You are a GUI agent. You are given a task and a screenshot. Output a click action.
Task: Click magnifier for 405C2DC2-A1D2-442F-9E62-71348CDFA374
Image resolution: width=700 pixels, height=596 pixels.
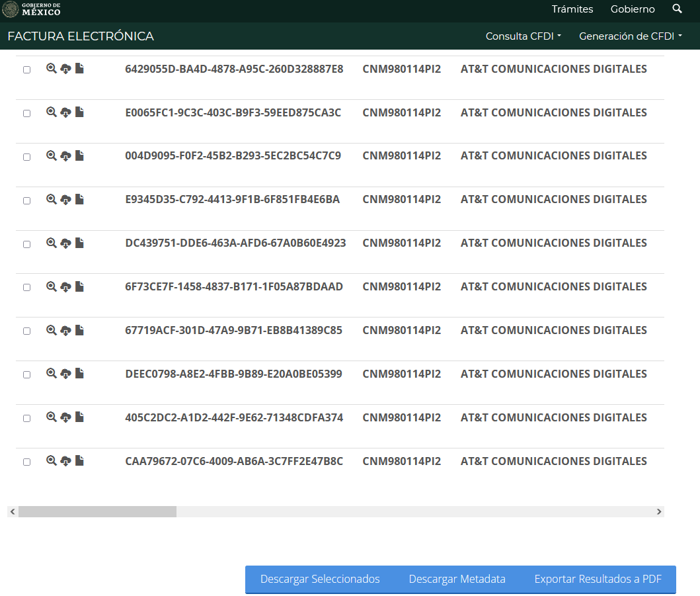[x=52, y=417]
